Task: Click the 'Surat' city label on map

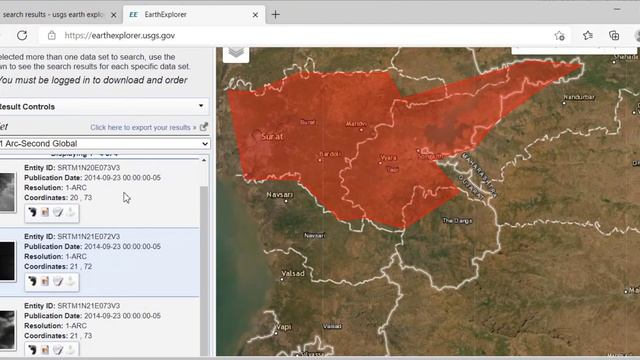Action: click(272, 137)
